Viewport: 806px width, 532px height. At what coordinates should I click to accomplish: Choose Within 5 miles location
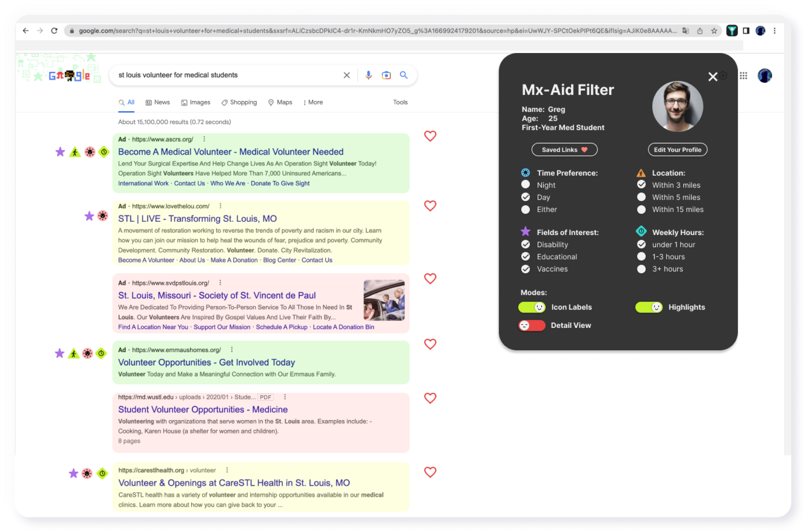[641, 197]
